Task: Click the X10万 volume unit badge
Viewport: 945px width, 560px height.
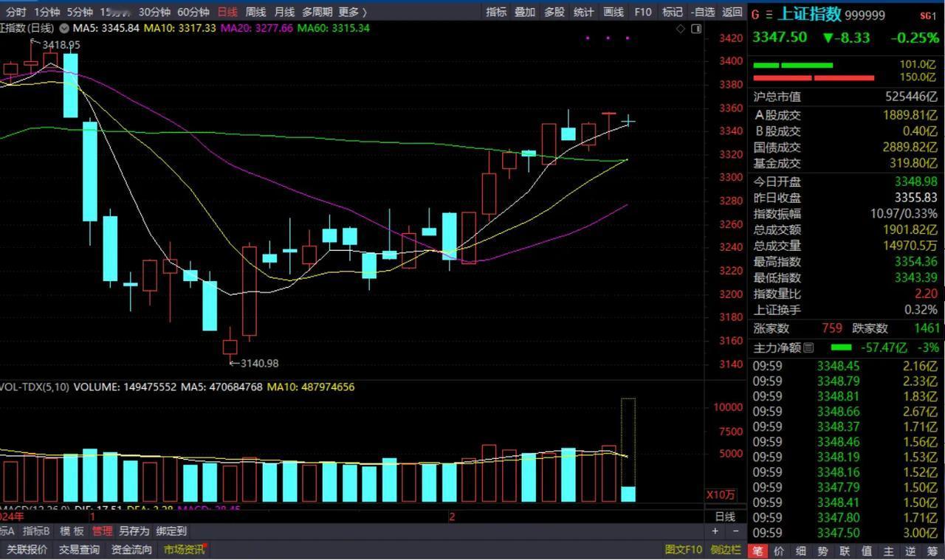Action: click(x=721, y=494)
